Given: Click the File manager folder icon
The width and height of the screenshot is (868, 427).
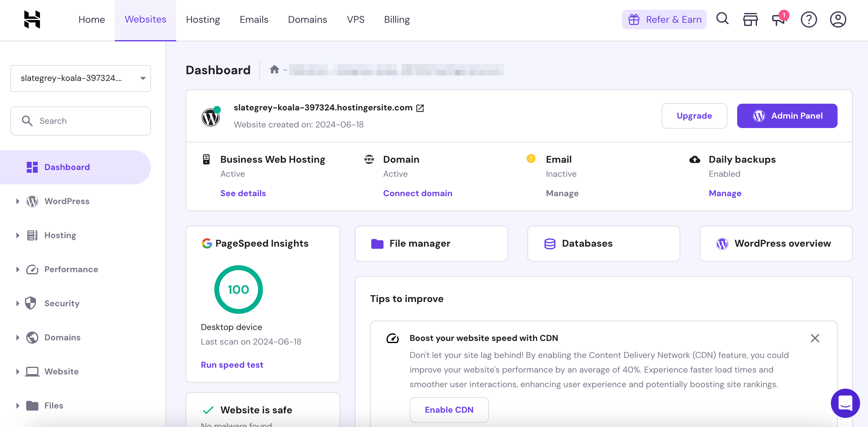Looking at the screenshot, I should (x=377, y=244).
